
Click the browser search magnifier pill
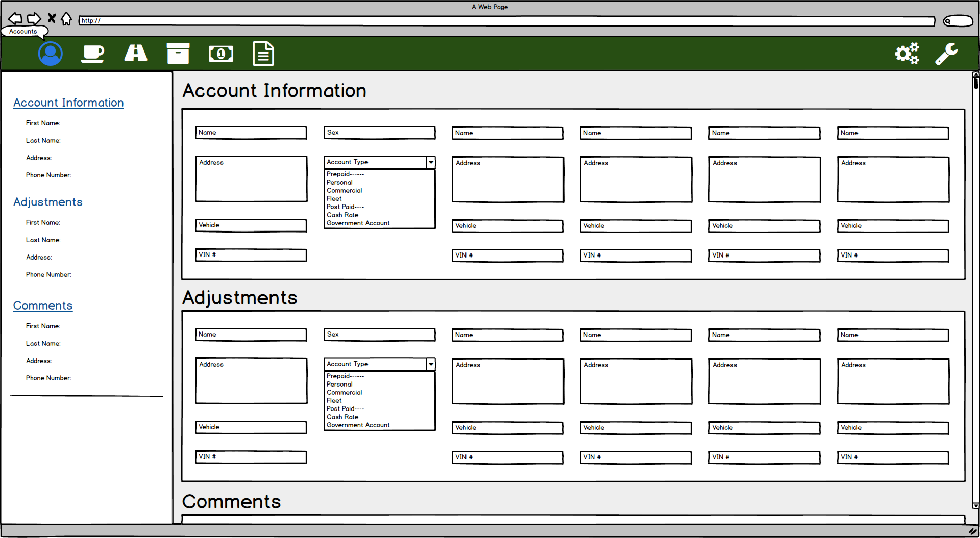coord(958,21)
